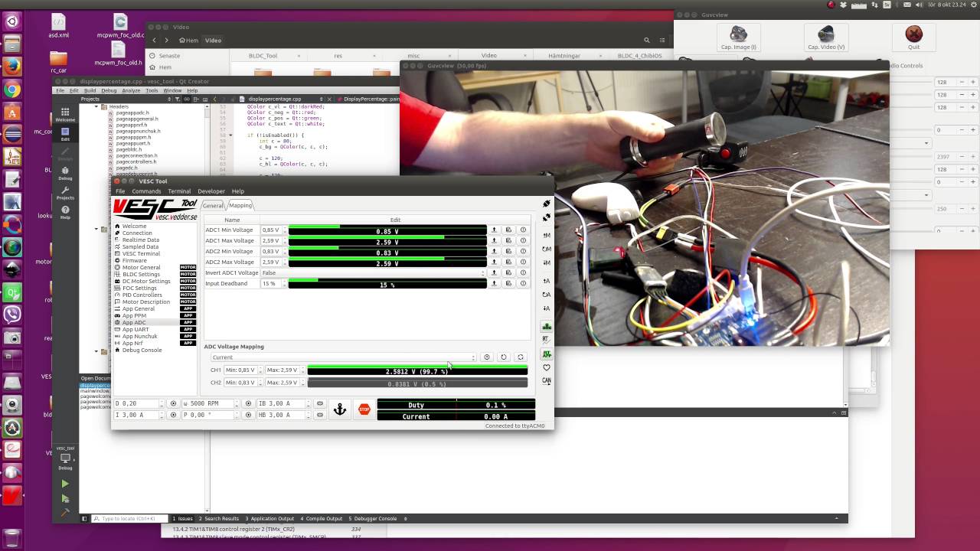980x551 pixels.
Task: Click the connect plug icon in VESC Tool
Action: (x=547, y=204)
